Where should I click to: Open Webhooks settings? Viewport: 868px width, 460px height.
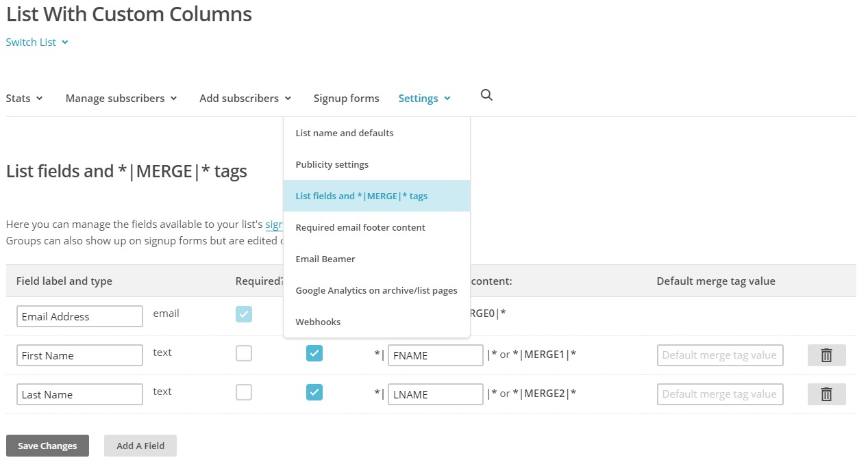pos(377,322)
